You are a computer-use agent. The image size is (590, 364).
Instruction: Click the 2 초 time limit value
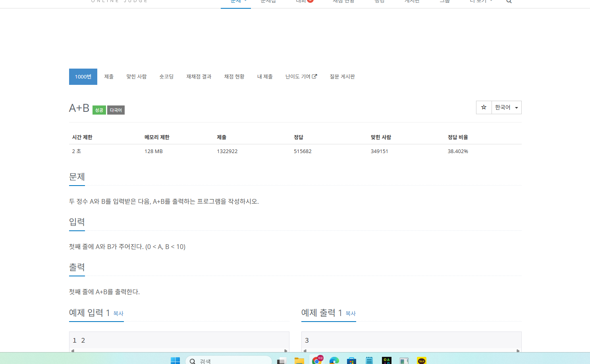pos(77,151)
